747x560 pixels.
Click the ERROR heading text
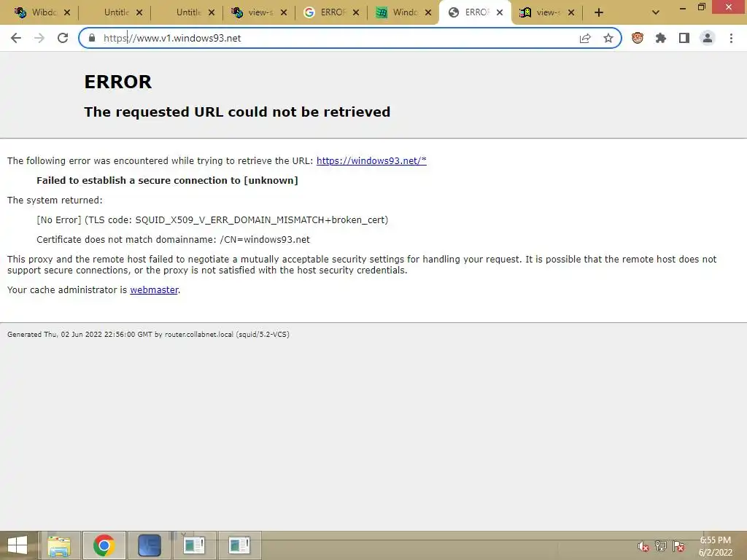click(x=117, y=82)
